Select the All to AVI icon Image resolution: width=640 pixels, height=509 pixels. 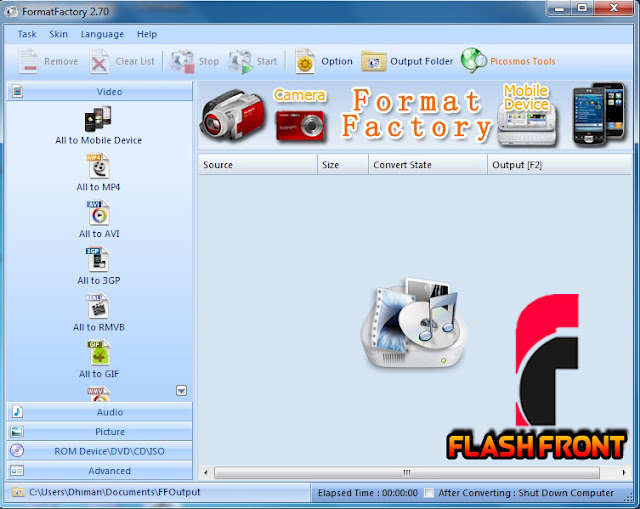(98, 213)
